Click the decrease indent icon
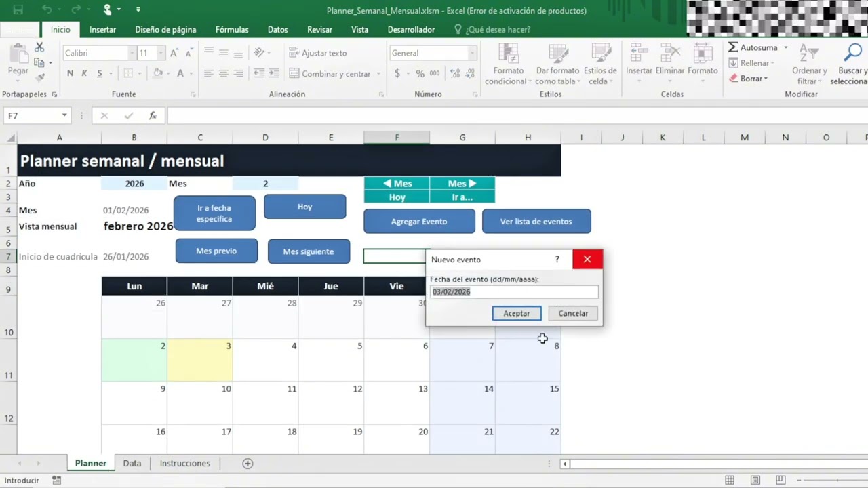 (x=258, y=73)
